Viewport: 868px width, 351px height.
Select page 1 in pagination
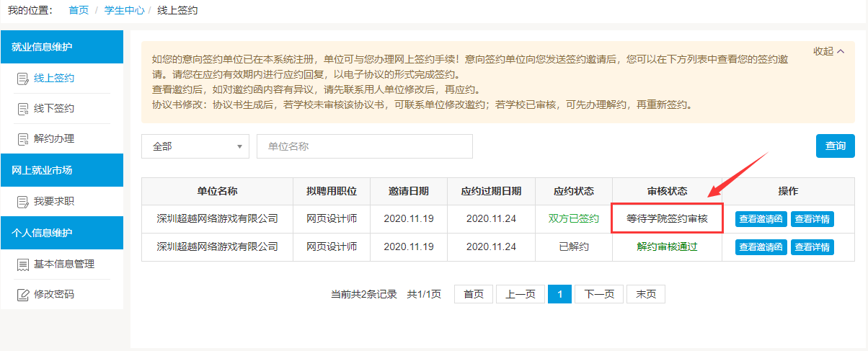[x=559, y=294]
